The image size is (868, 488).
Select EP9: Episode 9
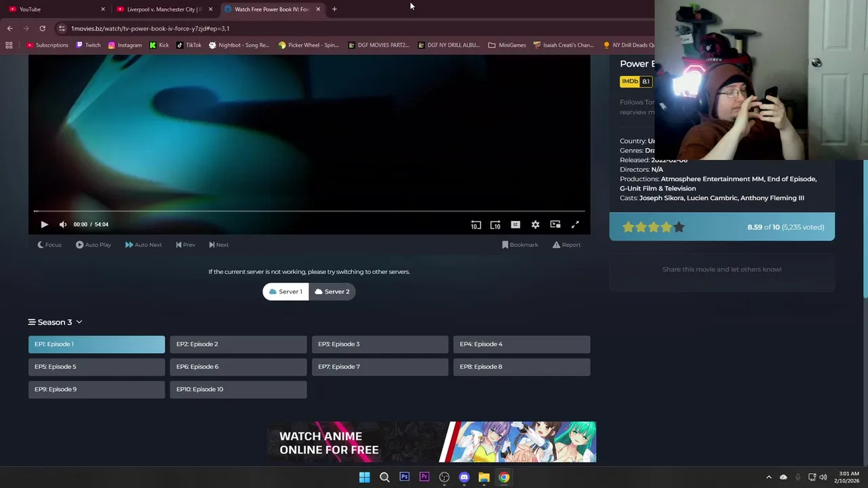coord(96,389)
